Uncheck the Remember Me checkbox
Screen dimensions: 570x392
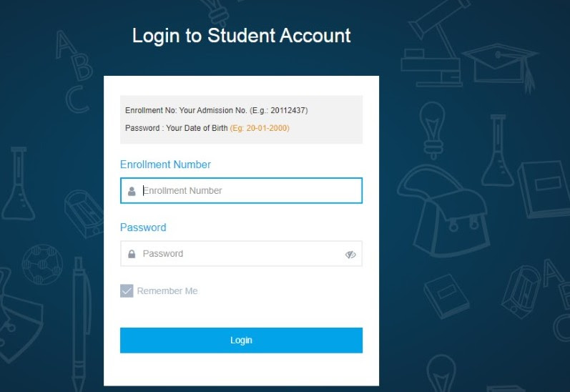coord(127,291)
